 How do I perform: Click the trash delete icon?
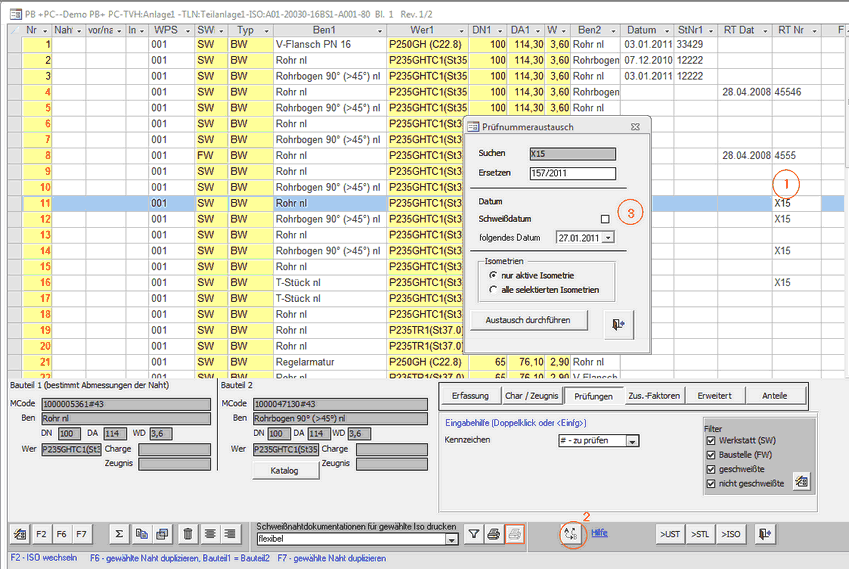188,535
